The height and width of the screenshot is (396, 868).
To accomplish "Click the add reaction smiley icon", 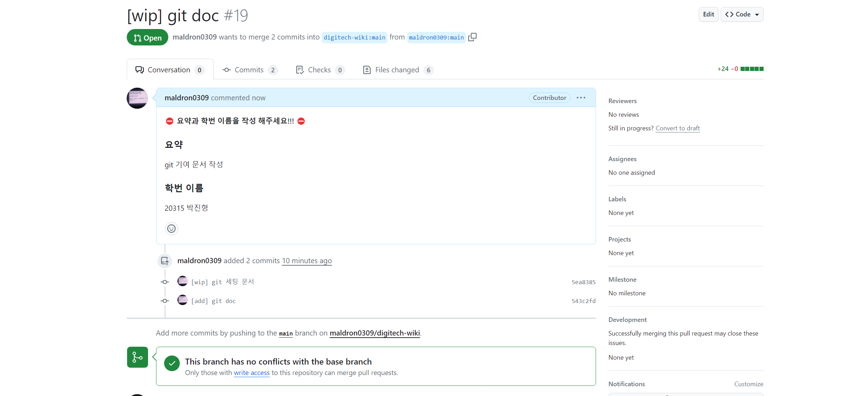I will pyautogui.click(x=171, y=229).
